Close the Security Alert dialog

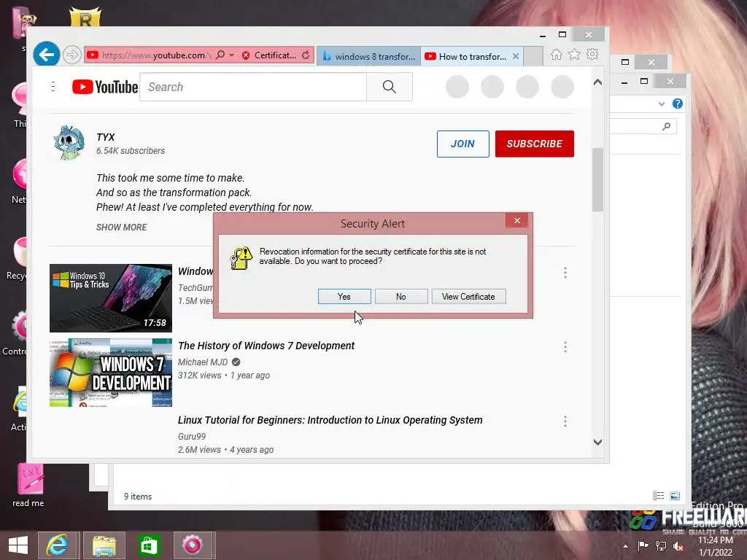pyautogui.click(x=517, y=220)
